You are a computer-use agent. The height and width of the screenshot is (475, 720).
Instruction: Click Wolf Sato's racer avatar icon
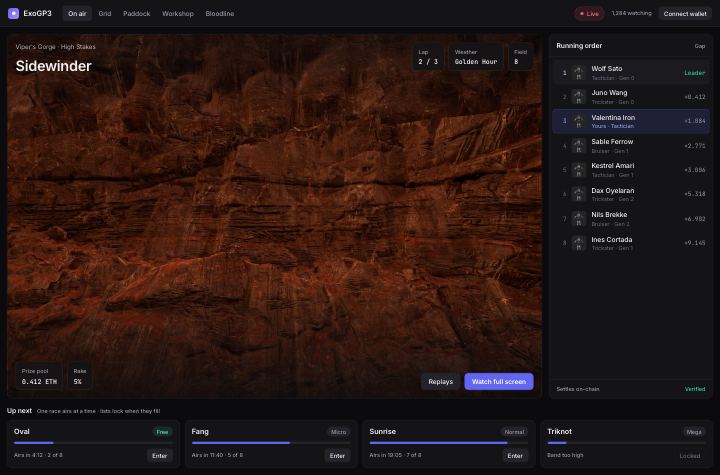click(579, 73)
